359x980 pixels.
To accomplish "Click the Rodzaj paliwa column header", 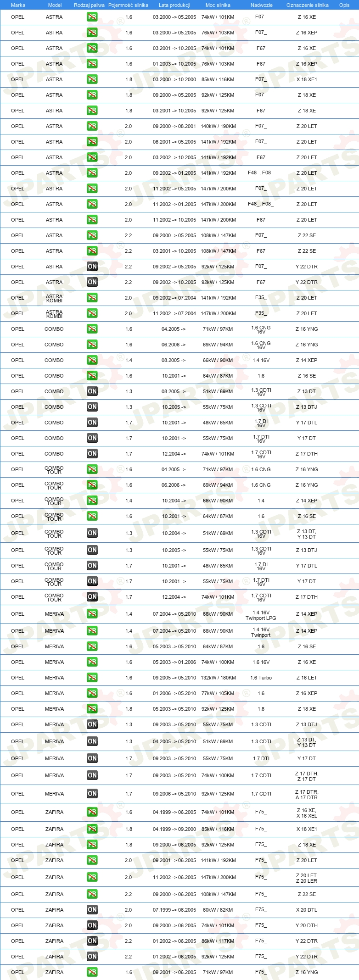I will (x=89, y=5).
